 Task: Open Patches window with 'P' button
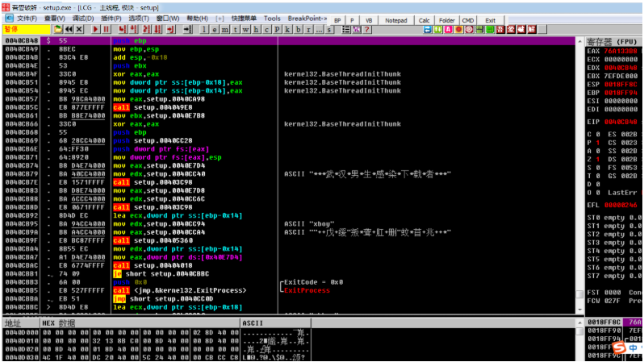point(277,30)
